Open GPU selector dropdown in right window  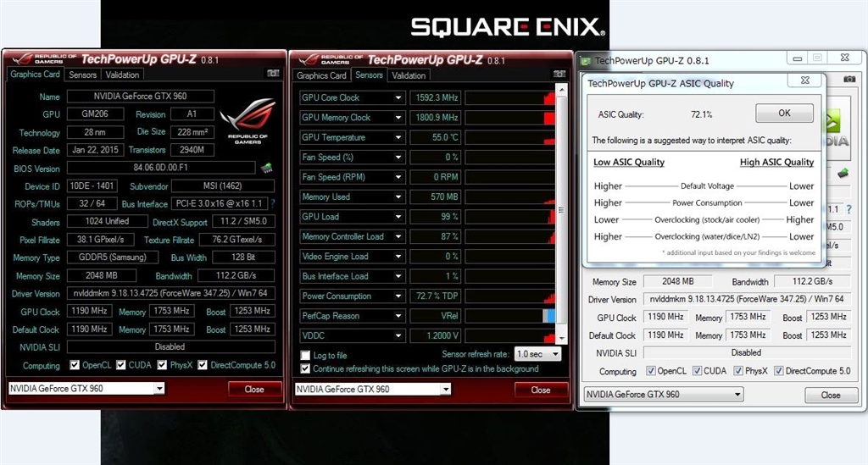737,394
